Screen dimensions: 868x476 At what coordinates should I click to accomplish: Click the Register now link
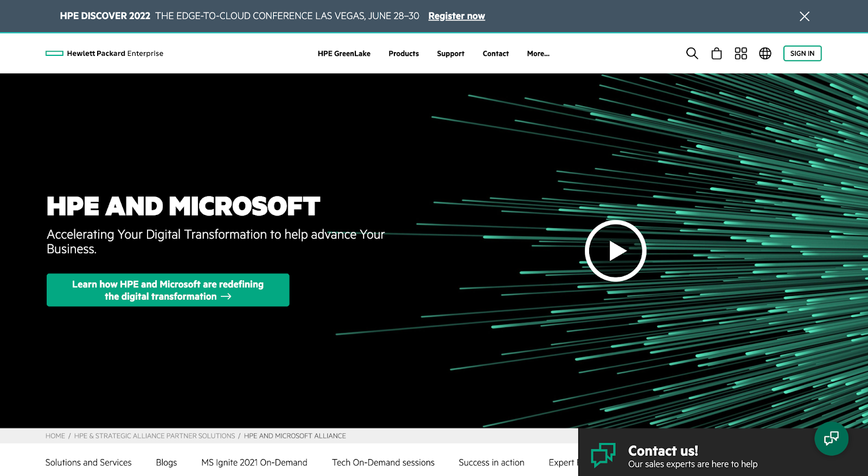click(457, 16)
